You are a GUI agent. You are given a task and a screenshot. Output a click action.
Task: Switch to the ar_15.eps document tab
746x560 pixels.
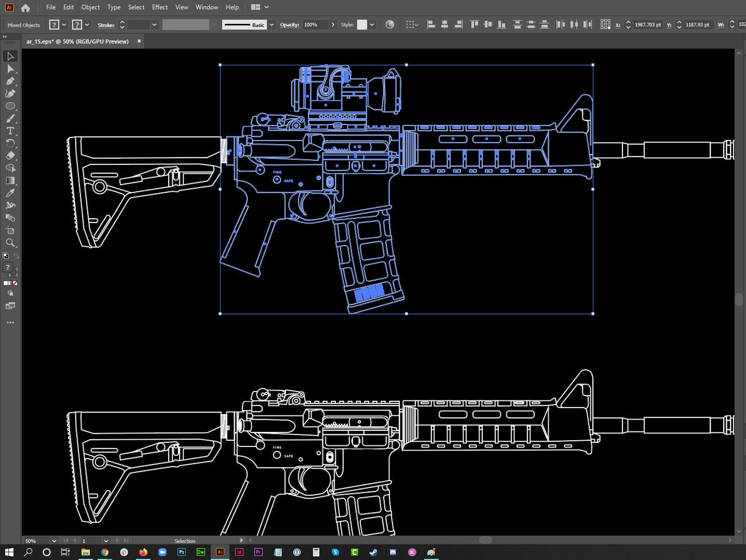(x=78, y=41)
